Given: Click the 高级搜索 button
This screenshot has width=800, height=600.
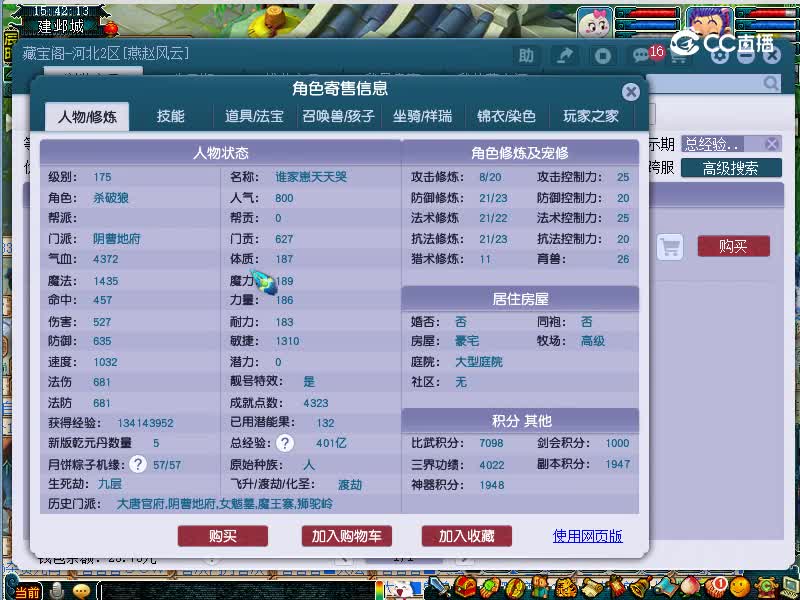Looking at the screenshot, I should [x=731, y=168].
